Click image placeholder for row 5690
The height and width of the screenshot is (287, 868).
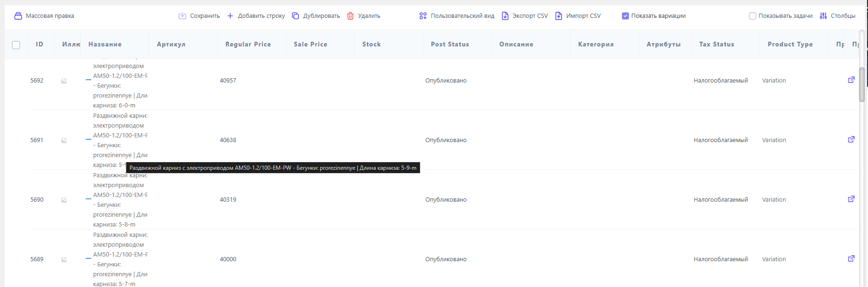point(64,200)
